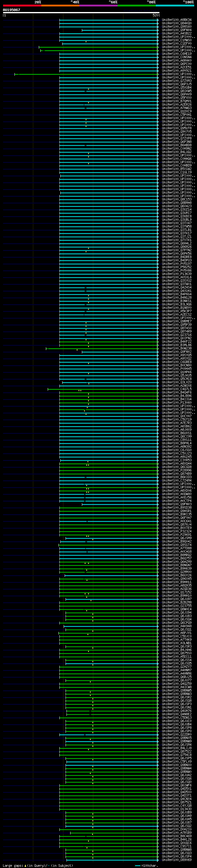Click the green alignment bar for UniRef100_B0W238
This screenshot has width=197, height=868.
(103, 349)
